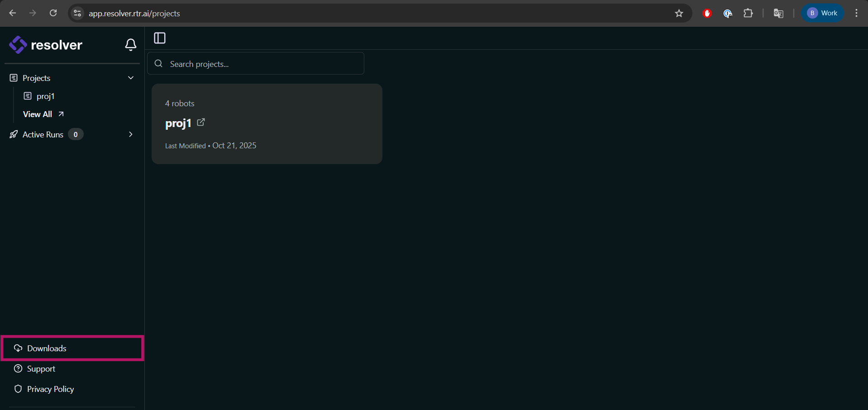
Task: Open the Chrome three-dot menu
Action: pos(856,13)
